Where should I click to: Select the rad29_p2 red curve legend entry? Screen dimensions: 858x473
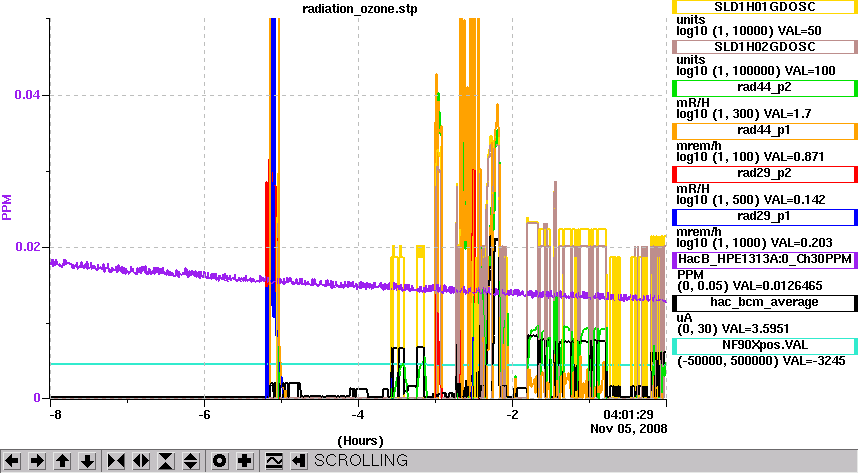[764, 174]
